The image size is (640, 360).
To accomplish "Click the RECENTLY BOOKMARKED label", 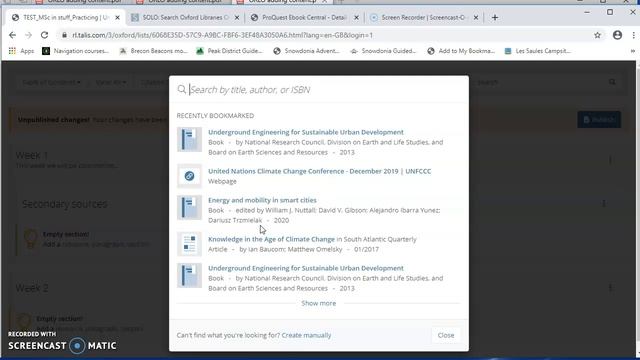I will pos(215,116).
